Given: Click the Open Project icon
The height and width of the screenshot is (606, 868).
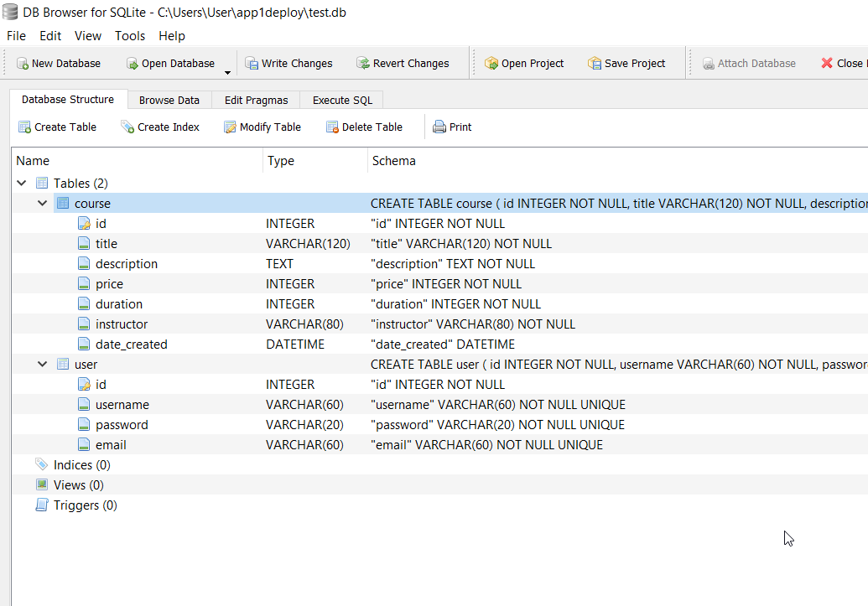Looking at the screenshot, I should pos(491,64).
